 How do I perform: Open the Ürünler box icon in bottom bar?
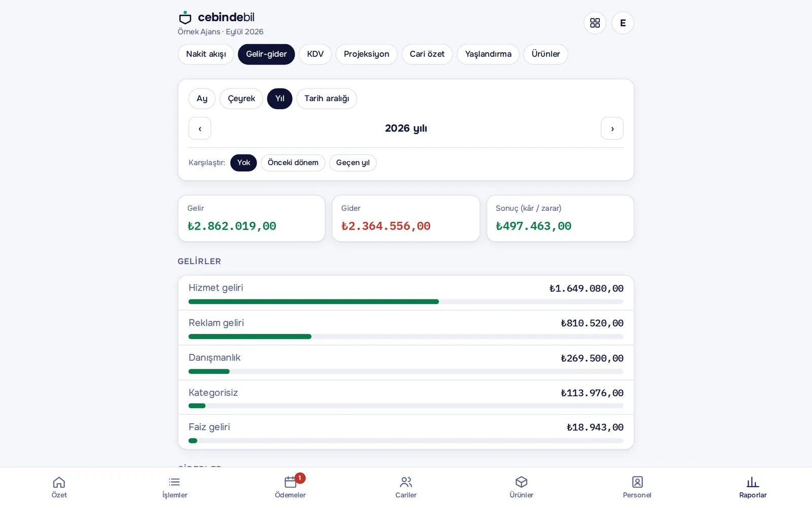pyautogui.click(x=521, y=482)
